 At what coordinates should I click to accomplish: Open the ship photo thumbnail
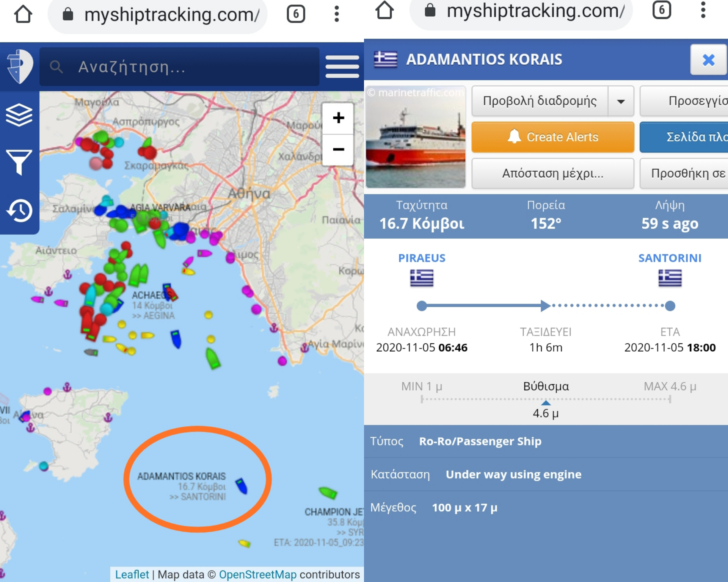click(x=416, y=137)
